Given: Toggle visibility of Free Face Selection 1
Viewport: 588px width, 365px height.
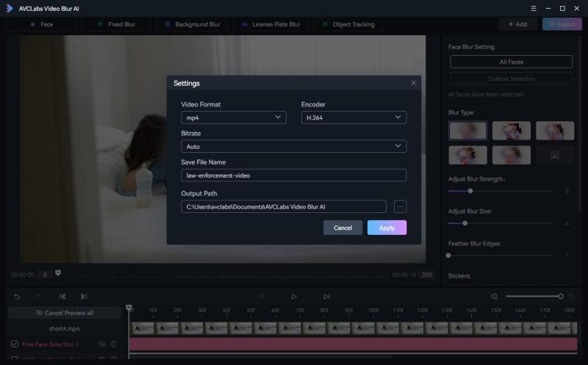Looking at the screenshot, I should [101, 344].
